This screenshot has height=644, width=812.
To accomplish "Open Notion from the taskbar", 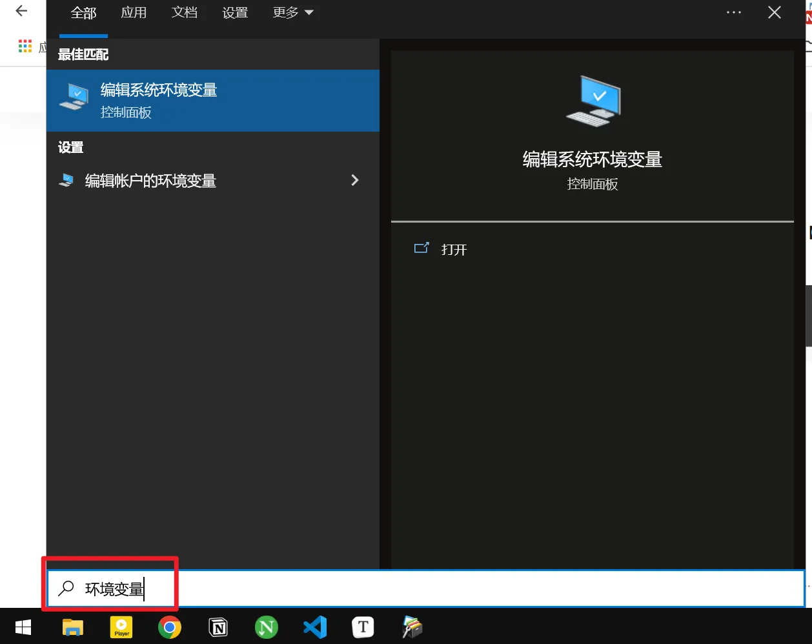I will pos(218,627).
